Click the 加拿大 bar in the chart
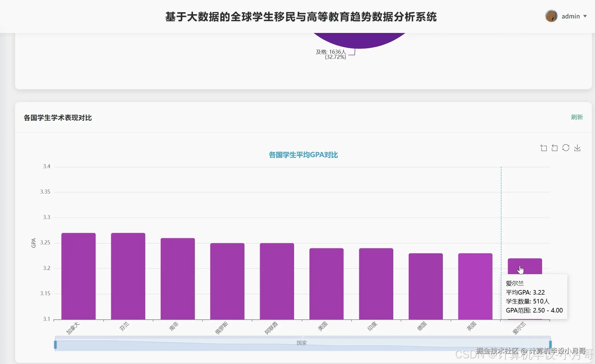The height and width of the screenshot is (364, 595). [x=78, y=276]
